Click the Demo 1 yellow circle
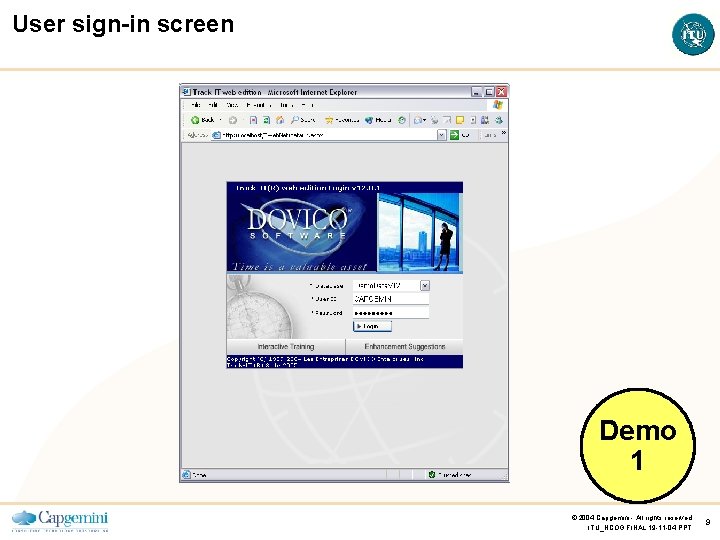The height and width of the screenshot is (540, 720). click(638, 445)
